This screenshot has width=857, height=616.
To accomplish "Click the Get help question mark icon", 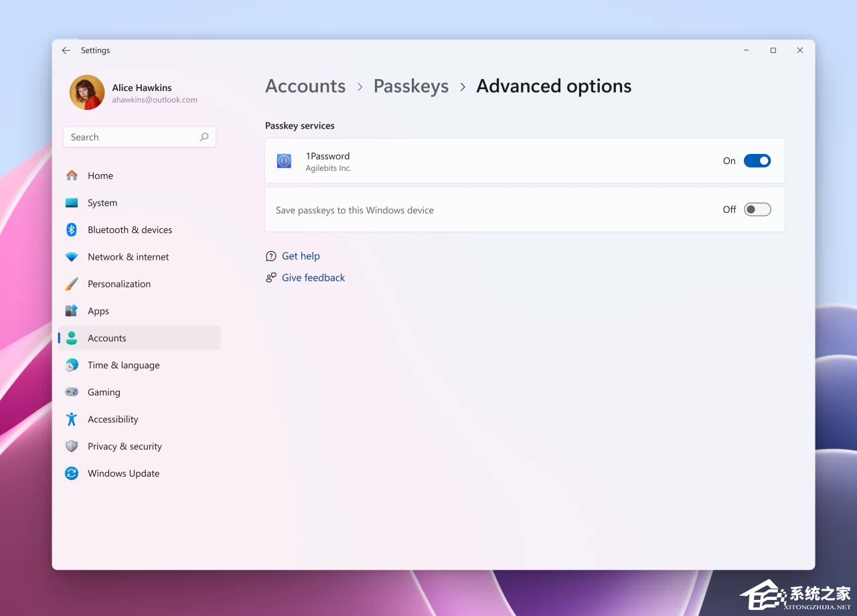I will (x=270, y=256).
